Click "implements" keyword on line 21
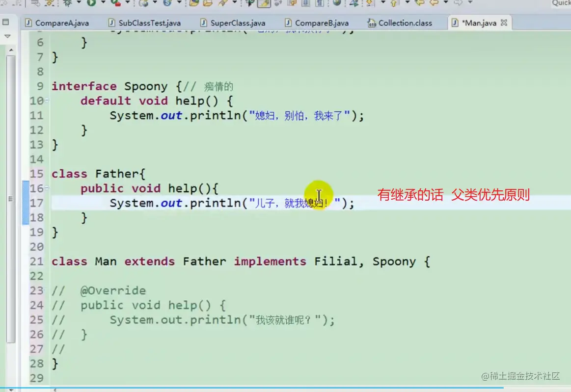 coord(270,261)
